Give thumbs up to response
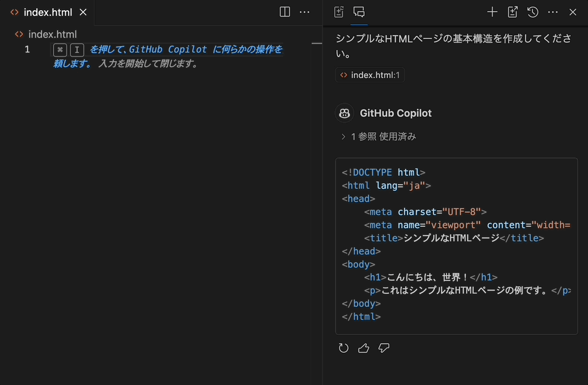 click(x=364, y=348)
